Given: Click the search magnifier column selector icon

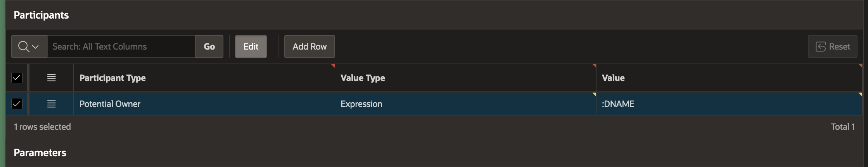Looking at the screenshot, I should tap(24, 46).
